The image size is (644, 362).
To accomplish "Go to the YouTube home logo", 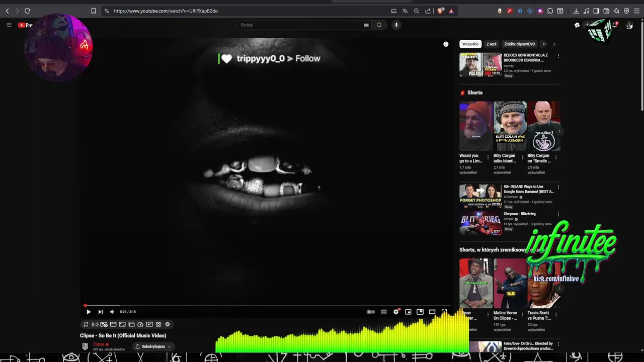I will 26,25.
